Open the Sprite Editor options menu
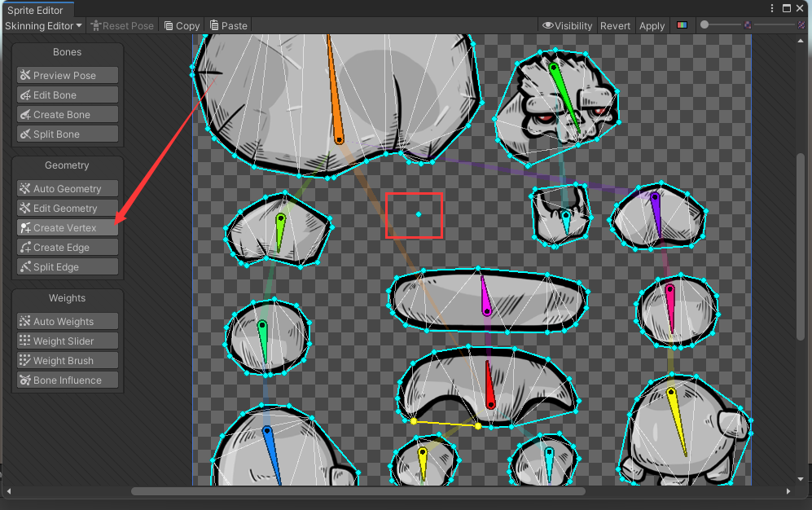The width and height of the screenshot is (812, 510). click(771, 8)
